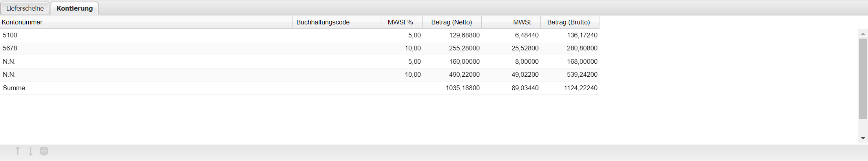Switch to the Lieferscheine tab
The height and width of the screenshot is (161, 868).
(25, 8)
